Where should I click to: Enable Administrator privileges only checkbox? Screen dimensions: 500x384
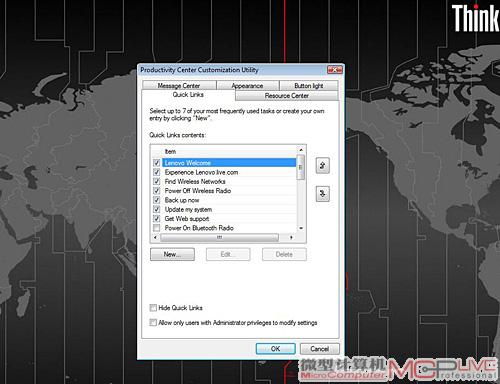pyautogui.click(x=153, y=322)
